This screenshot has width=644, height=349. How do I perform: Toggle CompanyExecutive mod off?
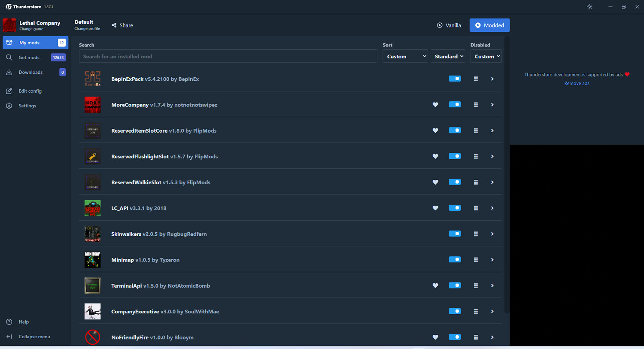455,311
